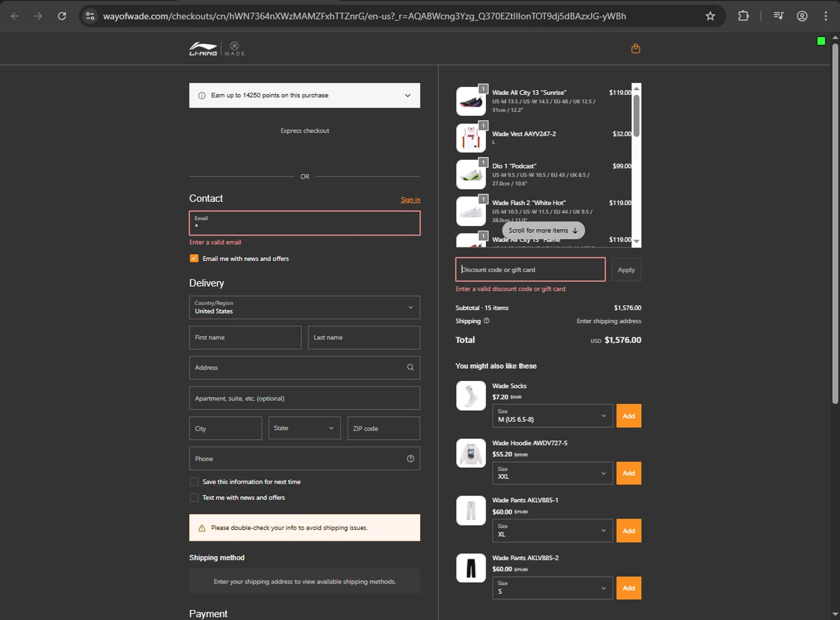This screenshot has width=840, height=620.
Task: Click Dlo 1 Podcast shoe thumbnail
Action: pyautogui.click(x=471, y=175)
